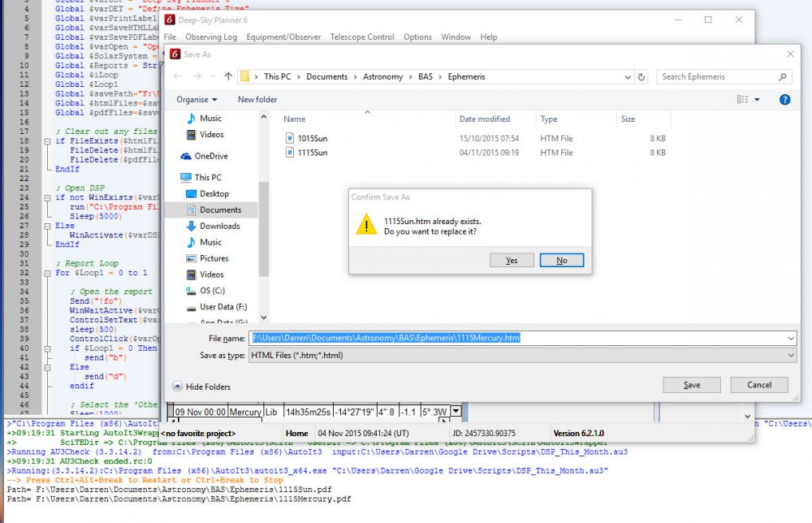Open the Window menu
Screen dimensions: 812x523
click(456, 37)
